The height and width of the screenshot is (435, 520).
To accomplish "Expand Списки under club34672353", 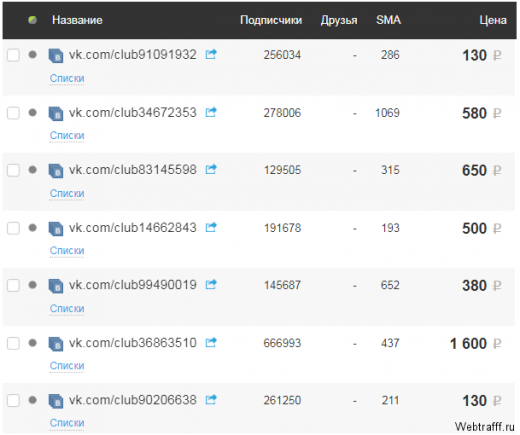I will click(67, 136).
